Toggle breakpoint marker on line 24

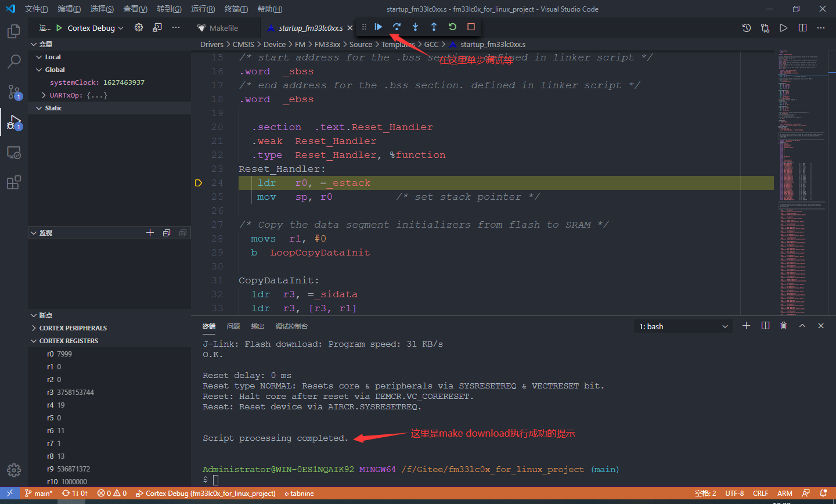[199, 182]
